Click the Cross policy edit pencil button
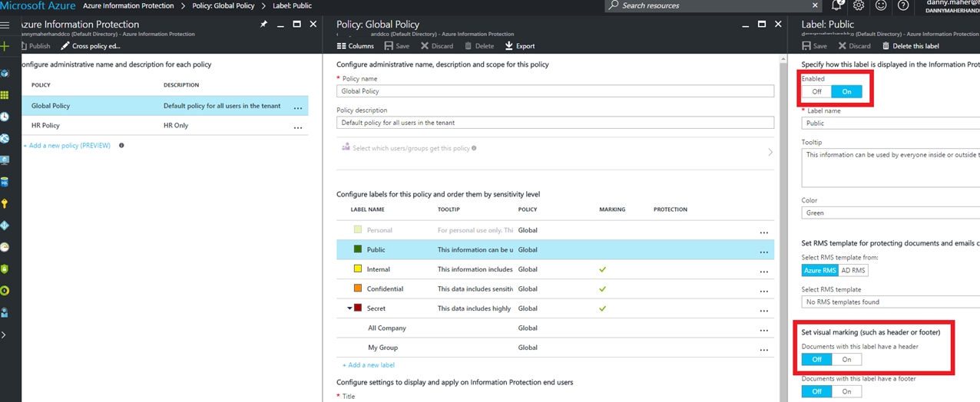 click(x=91, y=46)
